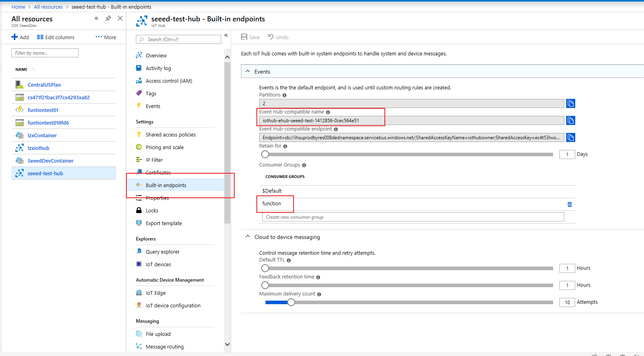Click the Undo button

(x=278, y=37)
